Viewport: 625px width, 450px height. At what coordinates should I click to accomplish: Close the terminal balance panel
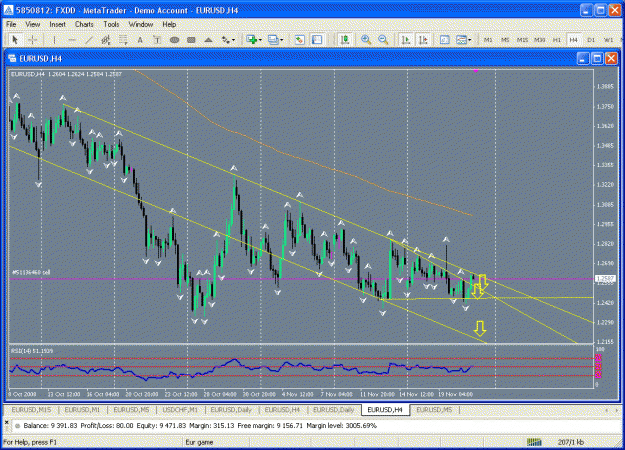[x=7, y=422]
